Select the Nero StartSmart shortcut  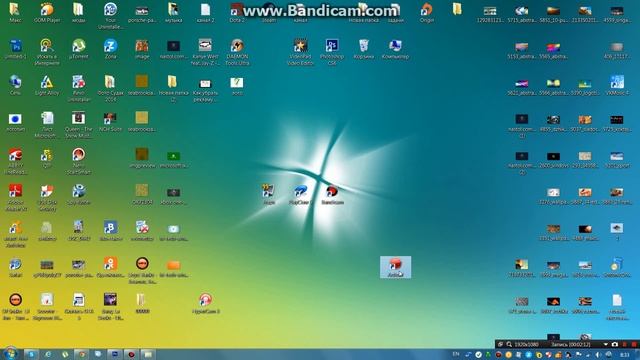click(78, 161)
